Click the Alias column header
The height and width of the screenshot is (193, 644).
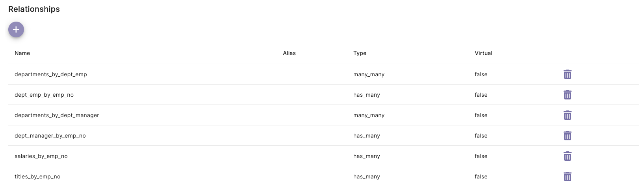coord(289,53)
